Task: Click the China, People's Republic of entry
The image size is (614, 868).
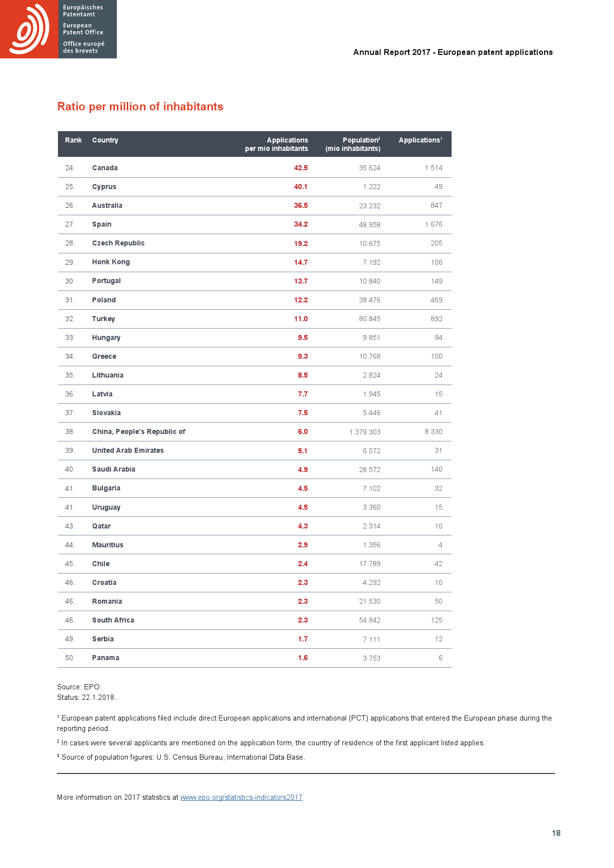Action: coord(139,432)
